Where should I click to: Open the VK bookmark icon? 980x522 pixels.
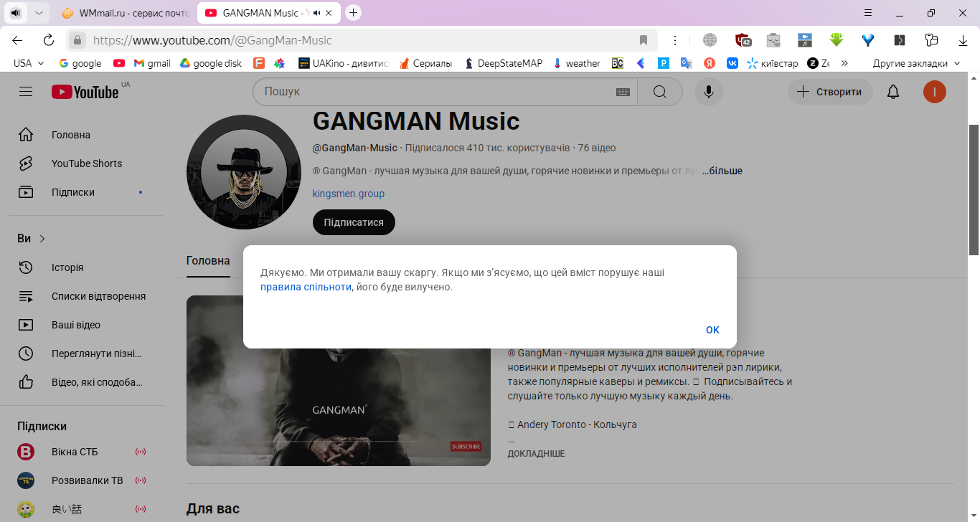[732, 63]
